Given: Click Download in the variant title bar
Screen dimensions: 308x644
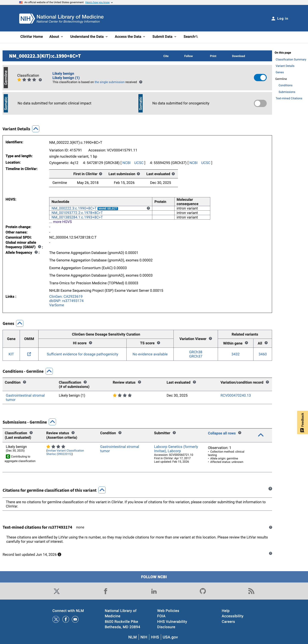Looking at the screenshot, I should (x=238, y=56).
